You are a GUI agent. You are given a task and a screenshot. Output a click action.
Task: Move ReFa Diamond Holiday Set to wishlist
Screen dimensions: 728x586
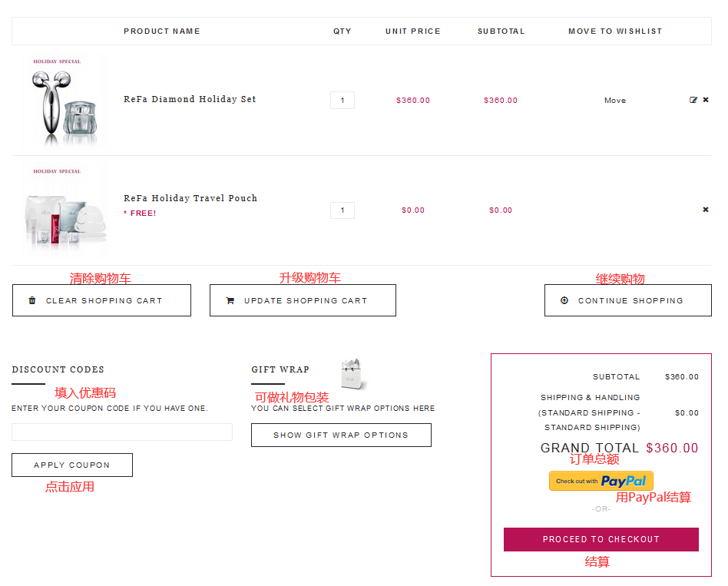pyautogui.click(x=615, y=101)
